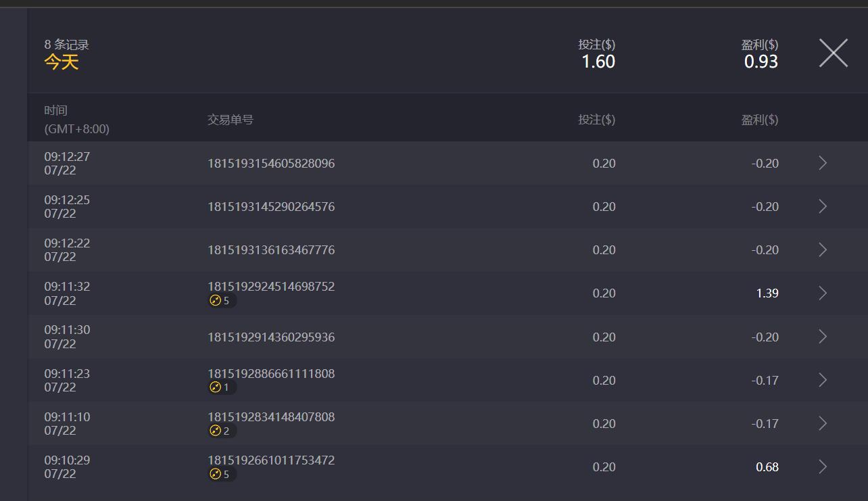The width and height of the screenshot is (868, 501).
Task: Click order number 1815193145290264576
Action: pos(270,206)
